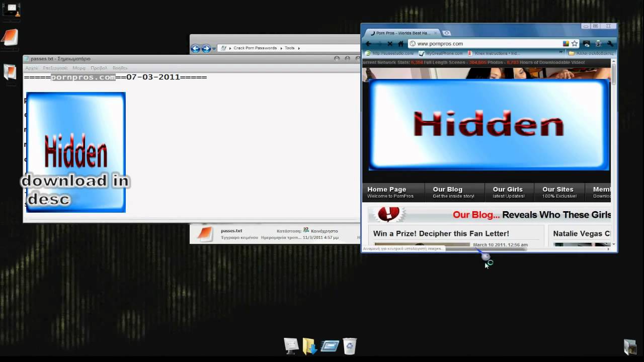This screenshot has height=362, width=644.
Task: Click the browser's horizontal scrollbar
Action: (486, 249)
